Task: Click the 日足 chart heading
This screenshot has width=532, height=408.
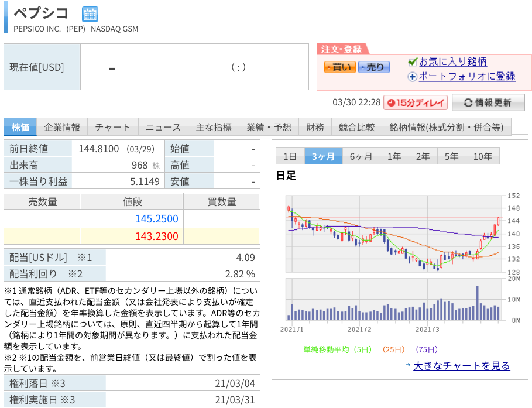Action: [x=286, y=175]
